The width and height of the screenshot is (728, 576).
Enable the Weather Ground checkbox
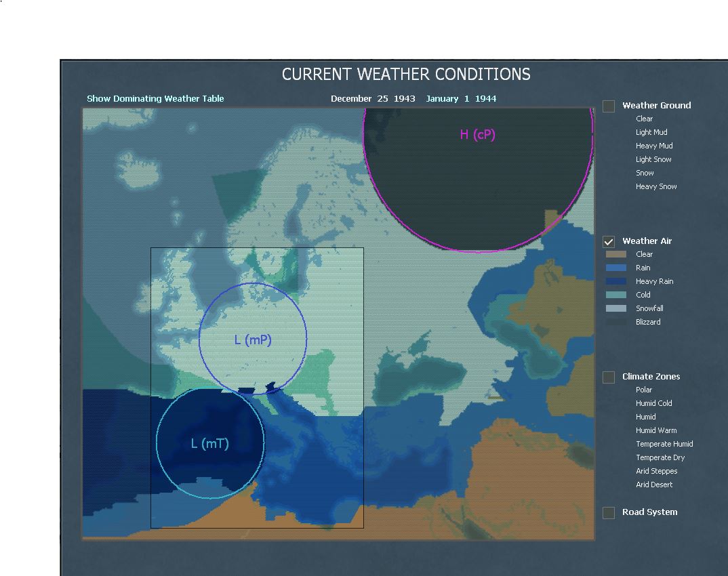(609, 106)
